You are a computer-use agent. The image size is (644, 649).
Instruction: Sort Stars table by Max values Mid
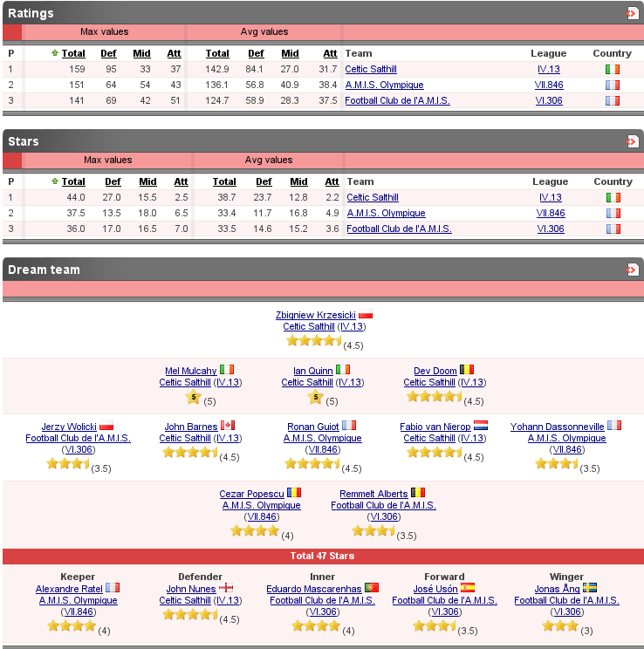147,181
